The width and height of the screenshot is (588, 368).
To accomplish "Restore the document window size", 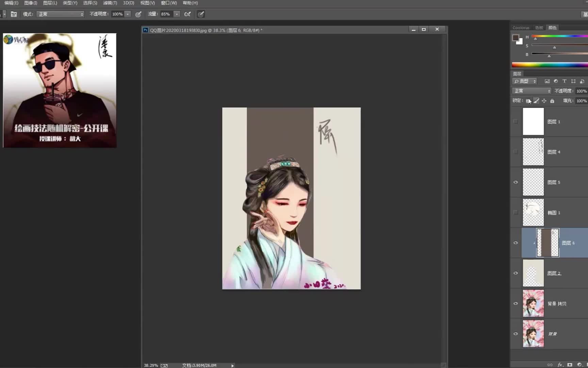I will [x=424, y=29].
